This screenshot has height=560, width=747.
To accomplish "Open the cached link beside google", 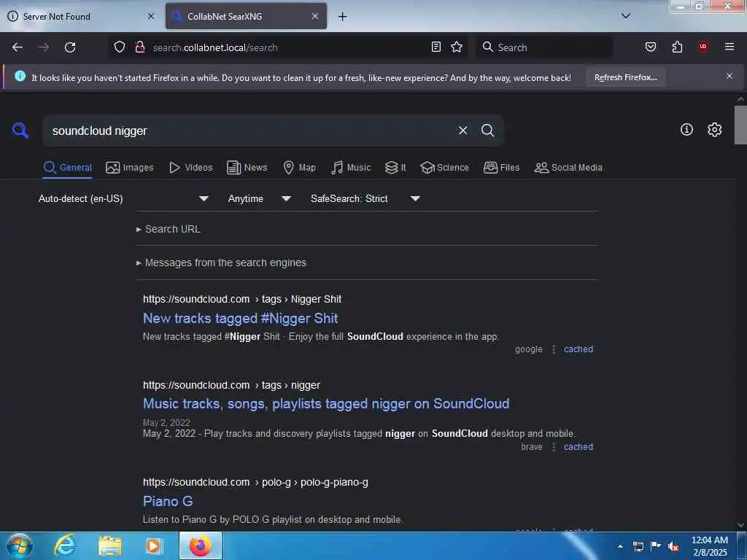I will pyautogui.click(x=578, y=349).
